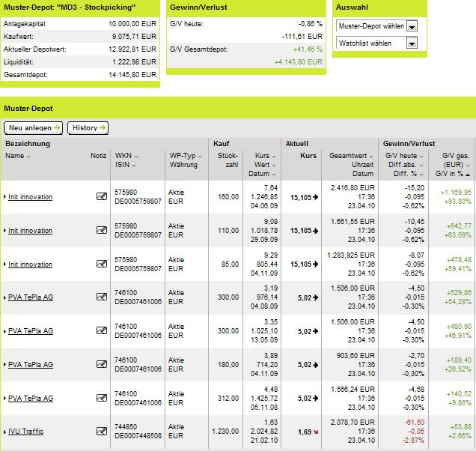The height and width of the screenshot is (451, 476).
Task: Sort by G/V ges. (EUR) arrow icon
Action: [x=468, y=166]
